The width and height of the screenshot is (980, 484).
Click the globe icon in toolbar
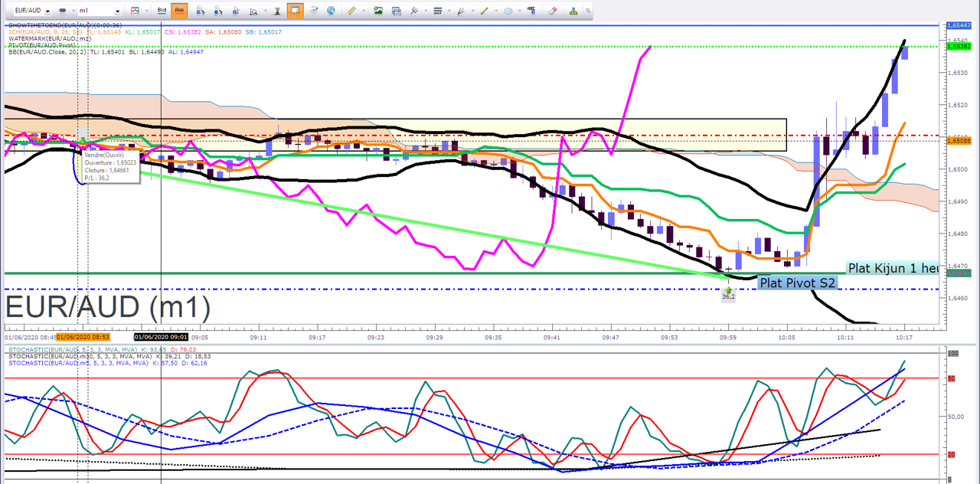331,11
